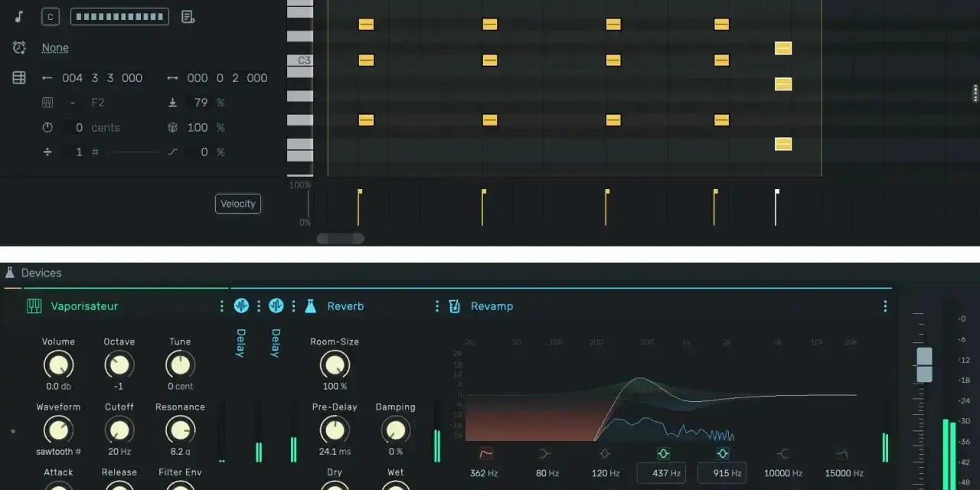Toggle the 437 Hz bell band
The width and height of the screenshot is (980, 490).
click(x=663, y=454)
